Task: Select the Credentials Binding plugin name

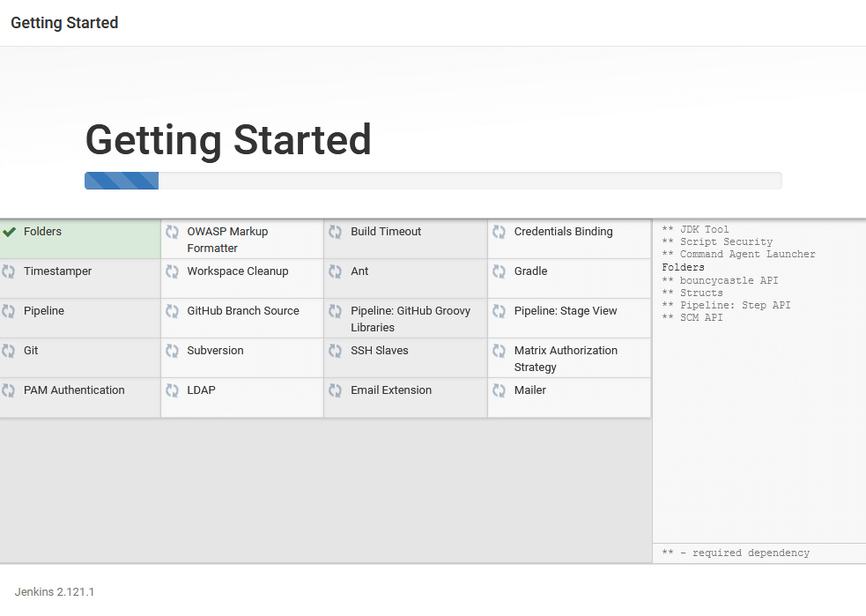Action: point(563,232)
